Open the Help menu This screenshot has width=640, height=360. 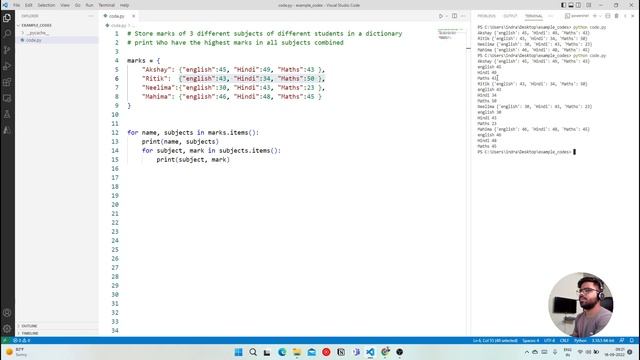click(x=124, y=5)
